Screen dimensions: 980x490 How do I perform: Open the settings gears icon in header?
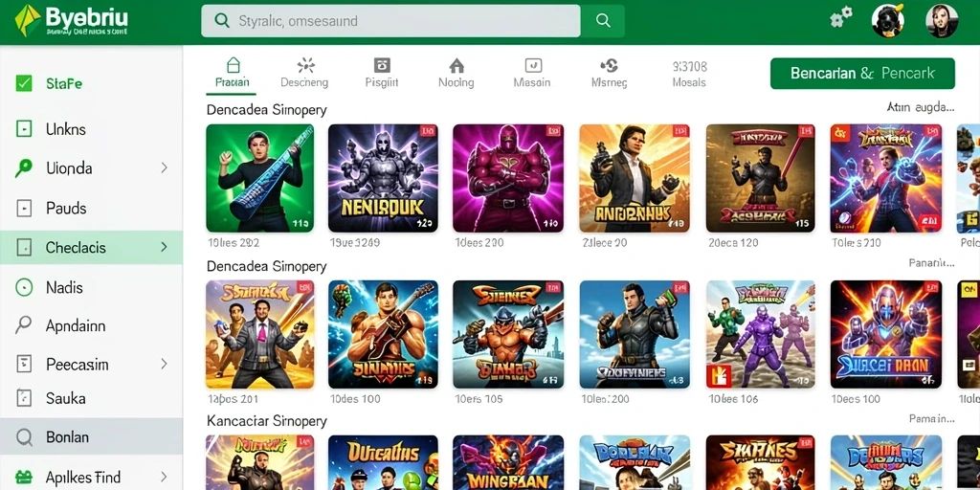click(840, 17)
